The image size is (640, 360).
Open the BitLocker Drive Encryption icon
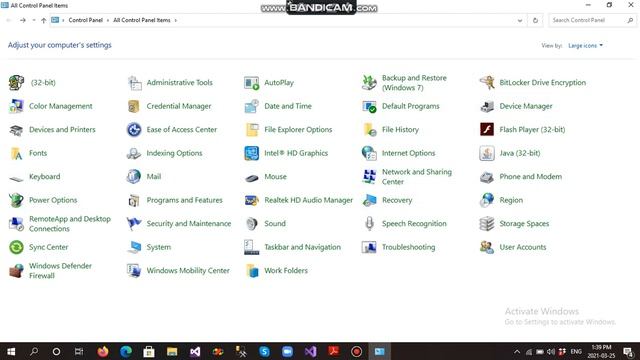487,83
